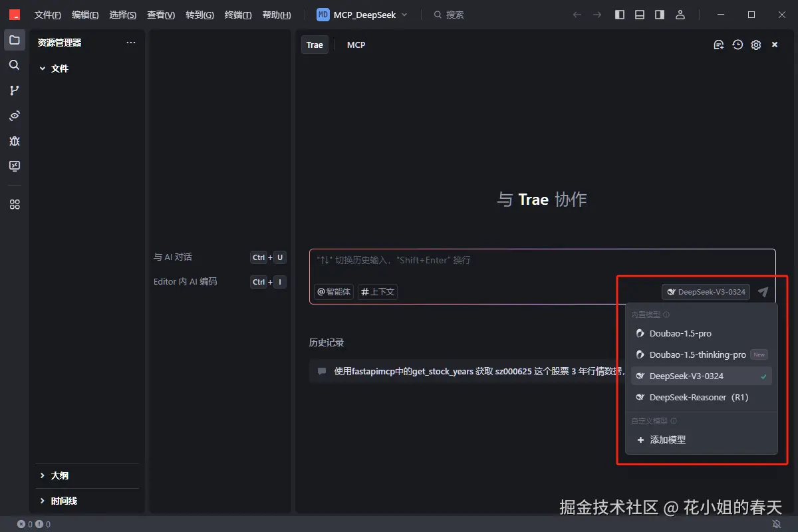Click the Trae red logo icon
Screen dimensions: 798x532
point(15,15)
